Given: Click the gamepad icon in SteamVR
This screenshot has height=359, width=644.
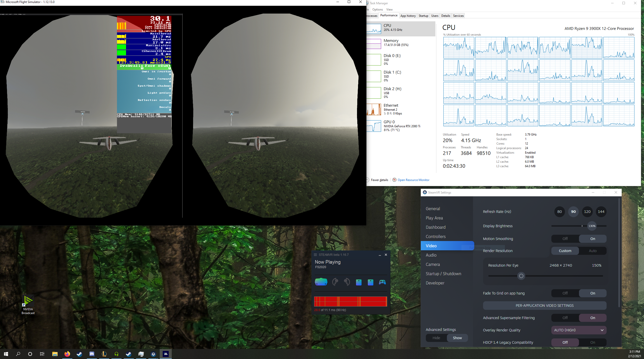Looking at the screenshot, I should (382, 282).
